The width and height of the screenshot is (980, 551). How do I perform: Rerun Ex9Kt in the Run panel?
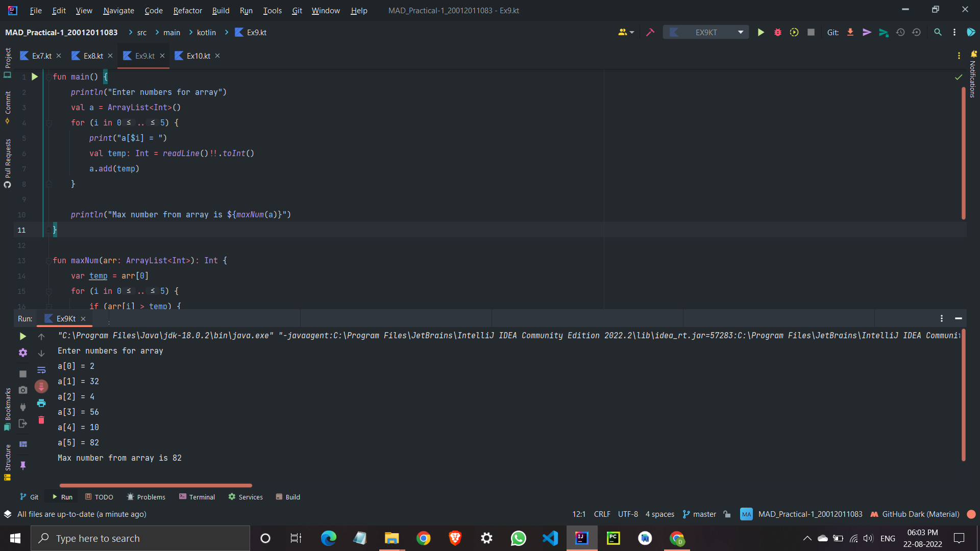pyautogui.click(x=22, y=336)
